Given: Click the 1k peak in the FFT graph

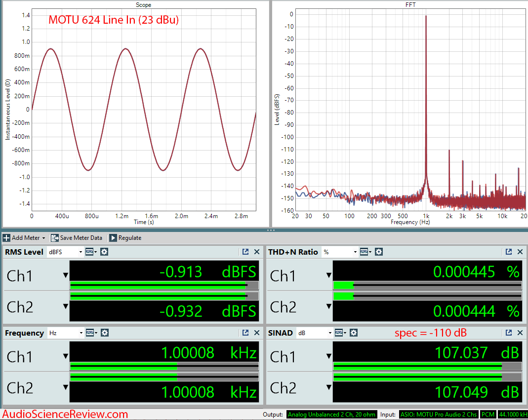Looking at the screenshot, I should 426,16.
